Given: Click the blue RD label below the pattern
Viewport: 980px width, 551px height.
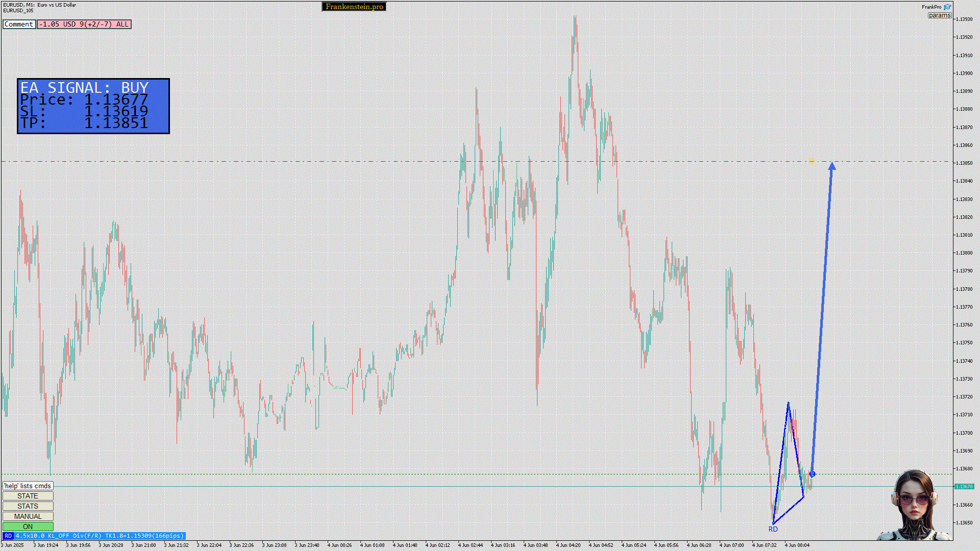Looking at the screenshot, I should [x=773, y=529].
